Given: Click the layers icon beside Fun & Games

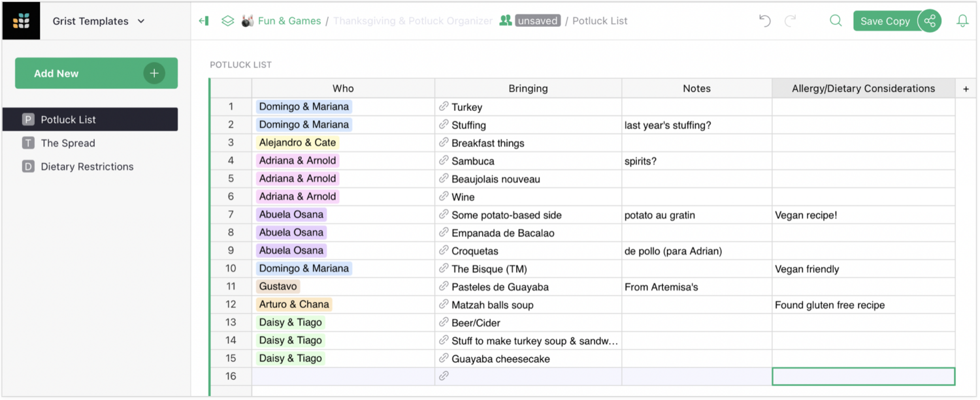Looking at the screenshot, I should (x=227, y=21).
